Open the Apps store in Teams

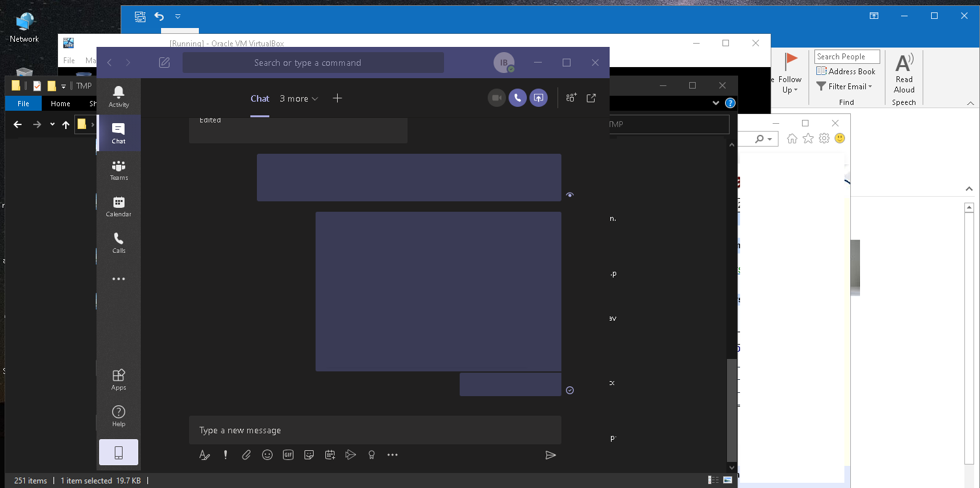coord(119,379)
